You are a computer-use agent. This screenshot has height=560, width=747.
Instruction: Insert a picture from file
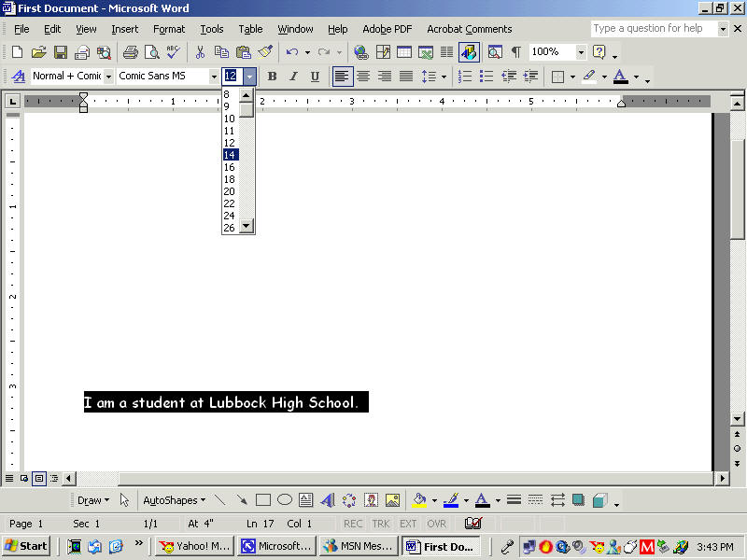coord(392,500)
